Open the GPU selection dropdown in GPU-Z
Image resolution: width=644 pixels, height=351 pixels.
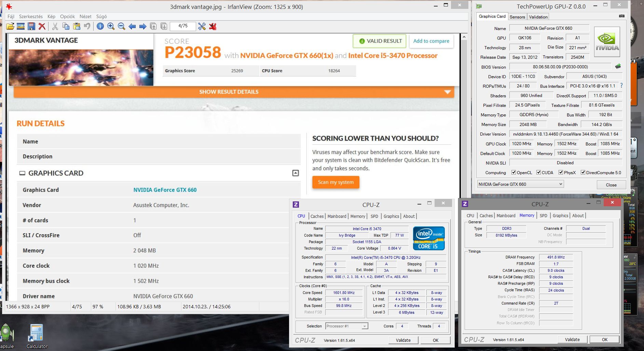click(x=520, y=184)
